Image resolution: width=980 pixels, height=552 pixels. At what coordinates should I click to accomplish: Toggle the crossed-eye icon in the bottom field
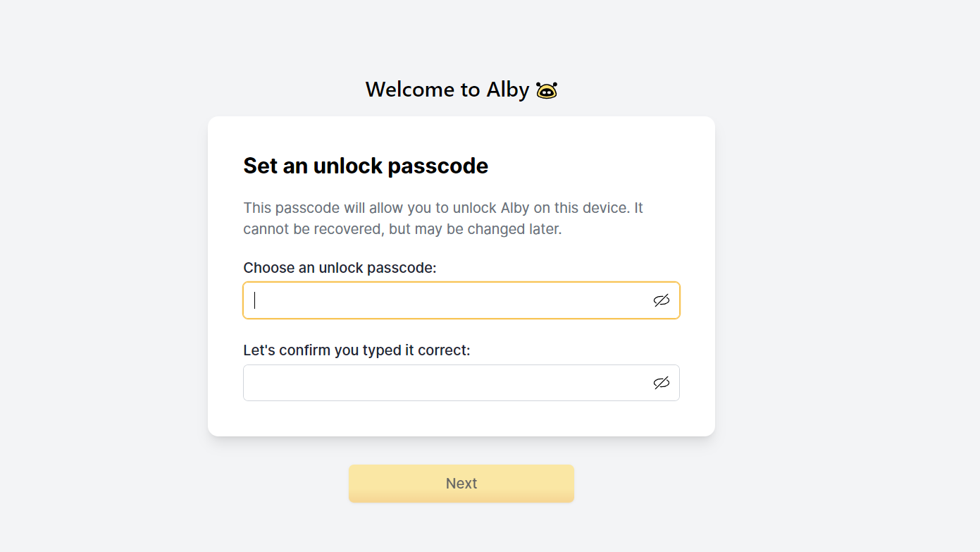pos(661,383)
